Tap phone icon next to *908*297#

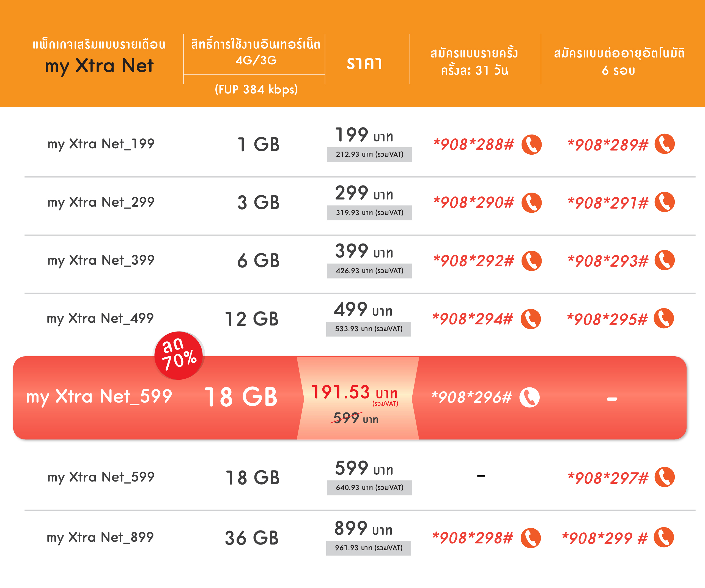click(x=665, y=477)
